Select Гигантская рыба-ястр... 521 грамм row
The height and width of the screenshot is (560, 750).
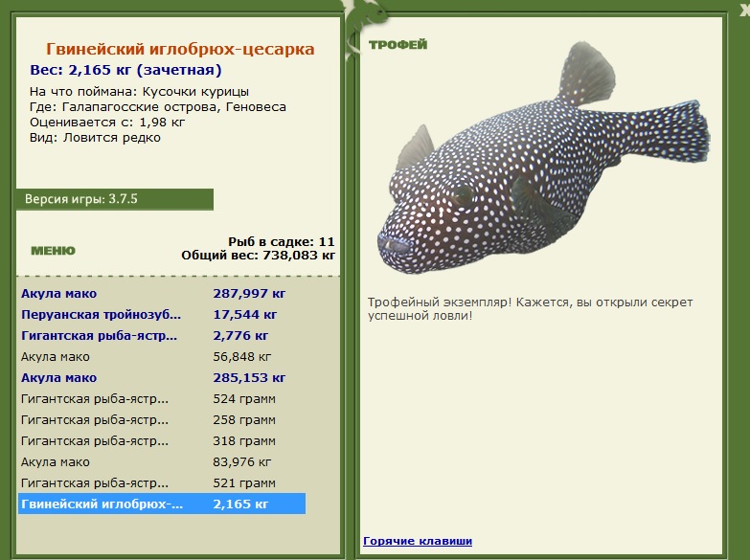(162, 483)
